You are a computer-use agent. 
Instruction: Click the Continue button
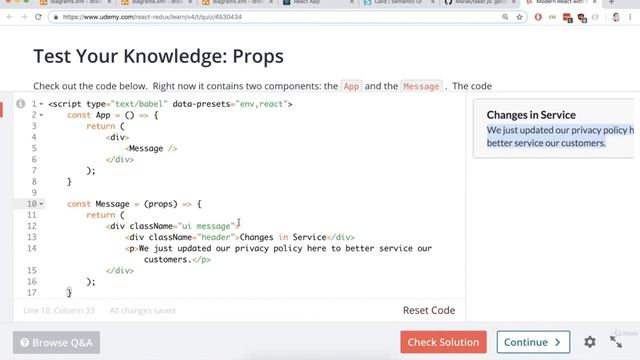tap(533, 342)
